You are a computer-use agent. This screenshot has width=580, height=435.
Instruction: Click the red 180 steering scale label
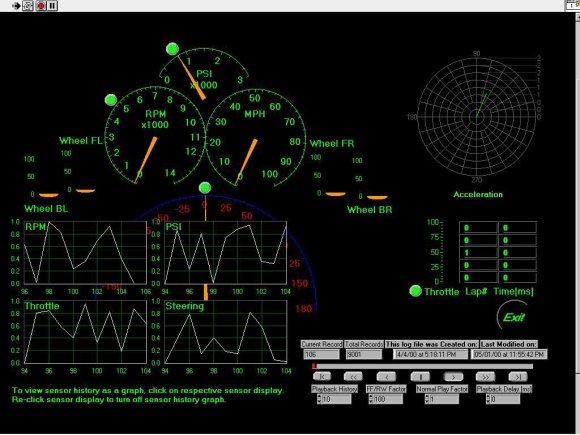pos(303,308)
